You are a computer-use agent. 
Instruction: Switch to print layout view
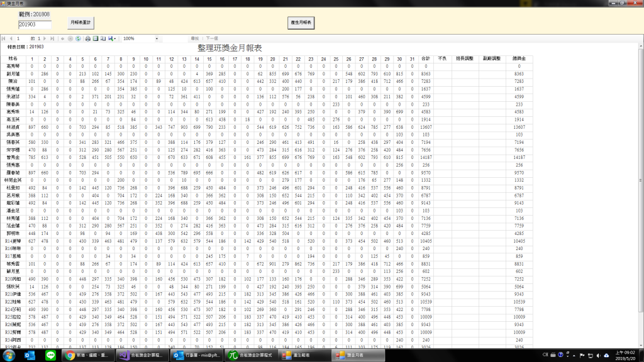tap(96, 38)
